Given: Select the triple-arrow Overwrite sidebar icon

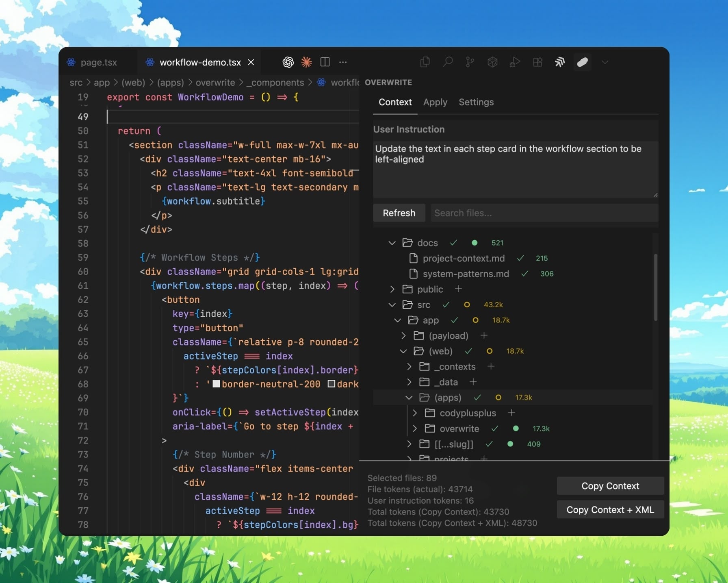Looking at the screenshot, I should 560,62.
